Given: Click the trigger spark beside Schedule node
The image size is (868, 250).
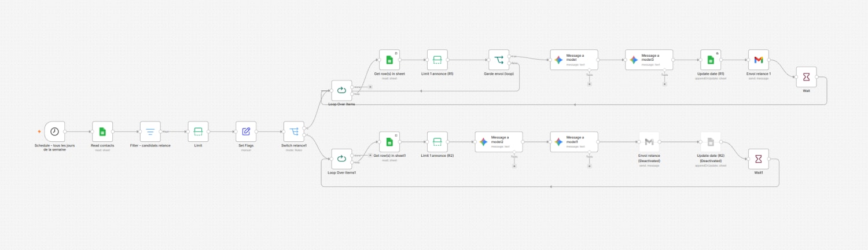Looking at the screenshot, I should (x=39, y=131).
